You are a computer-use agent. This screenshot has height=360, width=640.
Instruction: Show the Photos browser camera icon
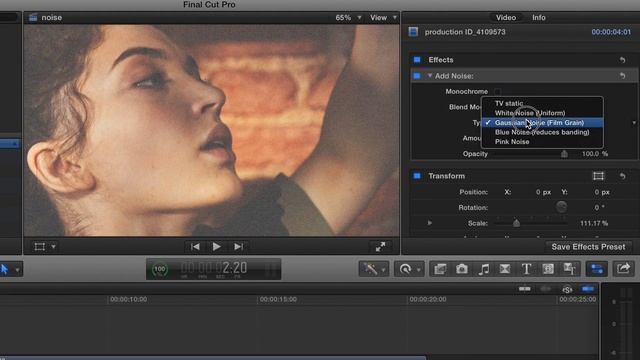(462, 269)
